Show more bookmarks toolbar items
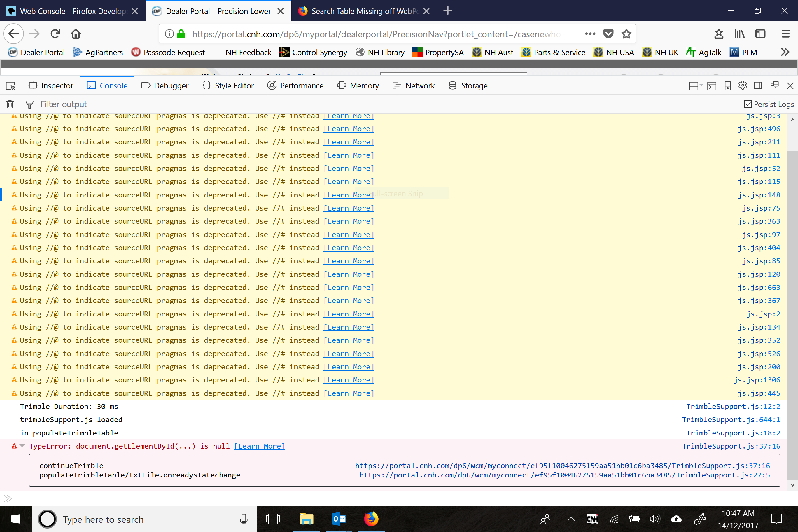 coord(785,52)
